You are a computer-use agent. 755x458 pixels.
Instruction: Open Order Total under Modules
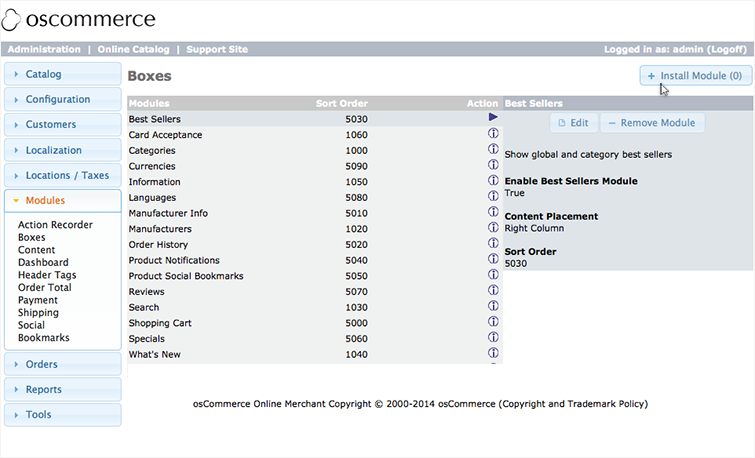pyautogui.click(x=45, y=288)
